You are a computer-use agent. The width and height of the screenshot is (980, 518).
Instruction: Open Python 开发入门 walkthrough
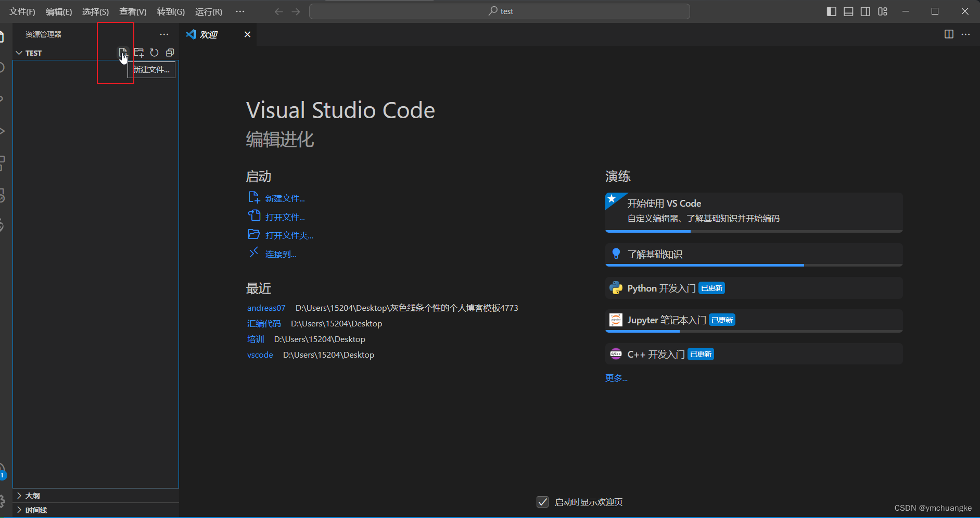coord(754,288)
